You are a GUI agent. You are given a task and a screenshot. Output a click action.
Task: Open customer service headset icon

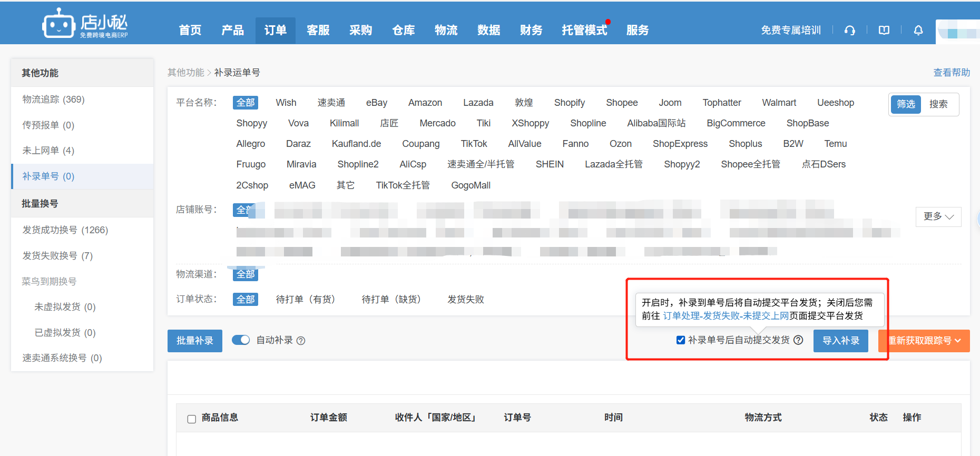click(849, 30)
